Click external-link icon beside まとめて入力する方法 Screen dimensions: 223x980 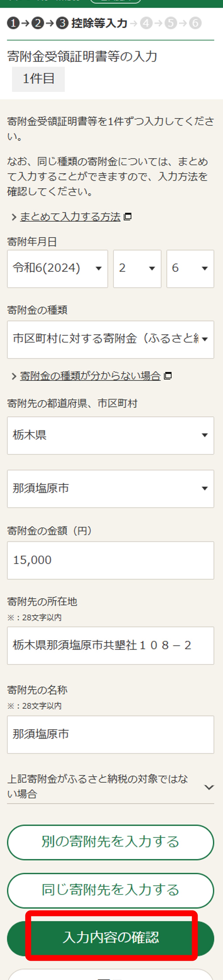click(x=128, y=217)
